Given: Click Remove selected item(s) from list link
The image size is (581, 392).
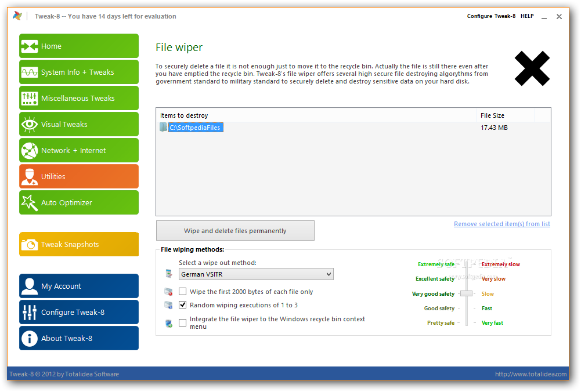Looking at the screenshot, I should pos(502,224).
